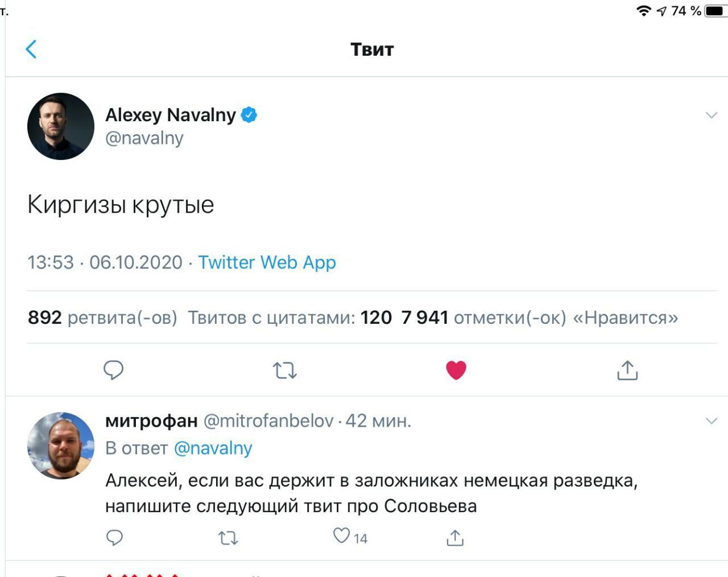Unlike the main tweet via red heart
This screenshot has width=728, height=577.
[x=456, y=370]
